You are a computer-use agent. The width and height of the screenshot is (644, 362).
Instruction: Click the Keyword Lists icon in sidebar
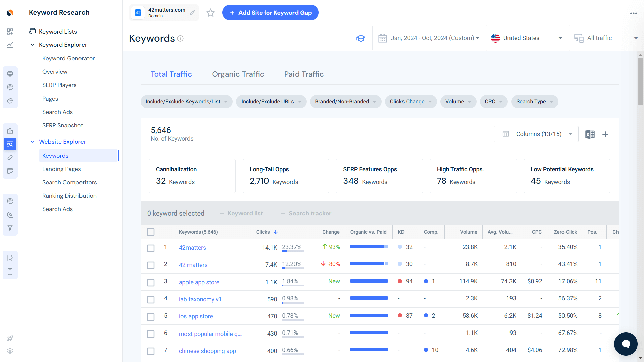tap(32, 31)
